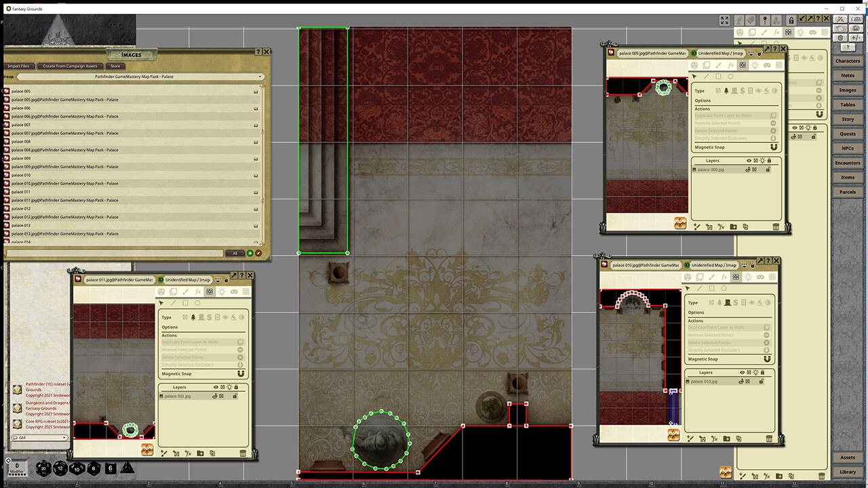
Task: Roll the d20 die
Action: point(44,468)
